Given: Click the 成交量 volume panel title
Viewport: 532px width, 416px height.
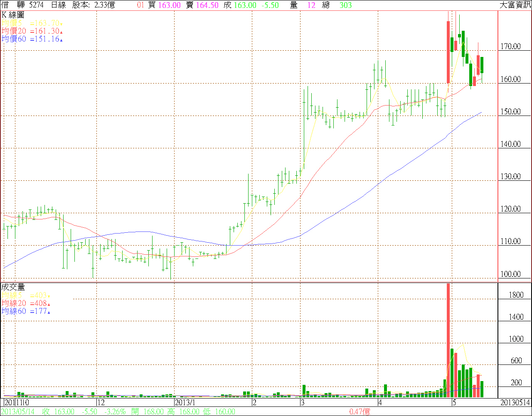Looking at the screenshot, I should 13,287.
